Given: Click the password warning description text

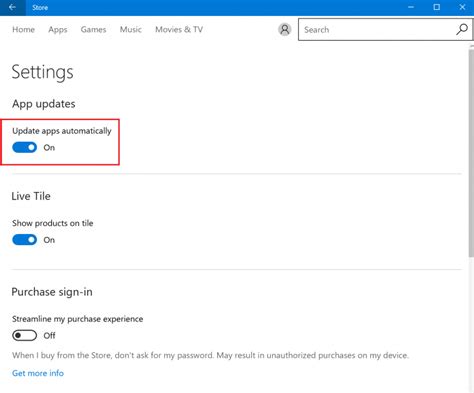Looking at the screenshot, I should pos(210,355).
